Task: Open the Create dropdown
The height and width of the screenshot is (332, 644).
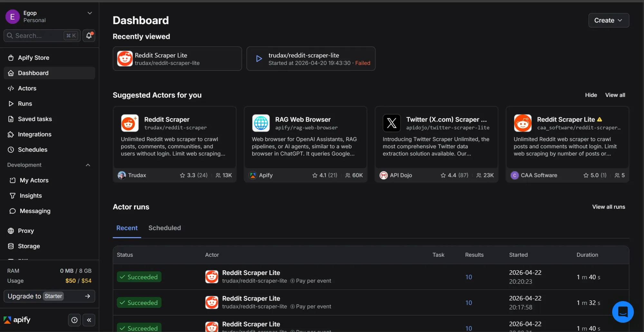Action: click(609, 20)
